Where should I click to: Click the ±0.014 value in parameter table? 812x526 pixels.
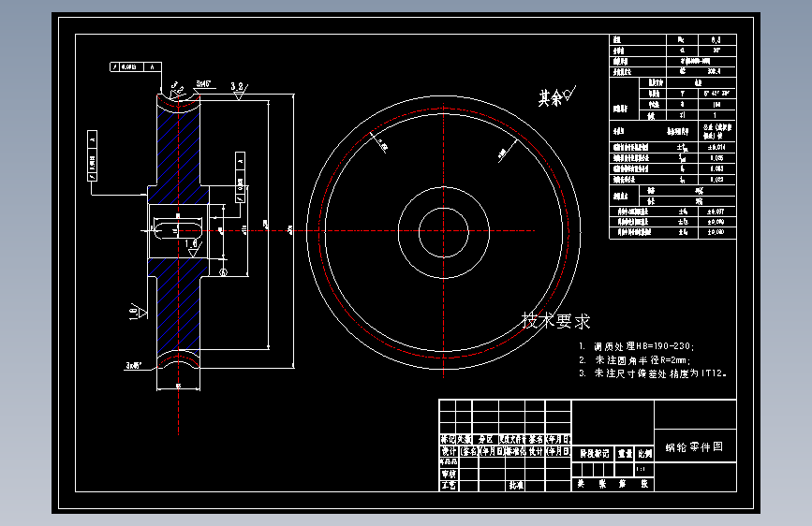716,147
